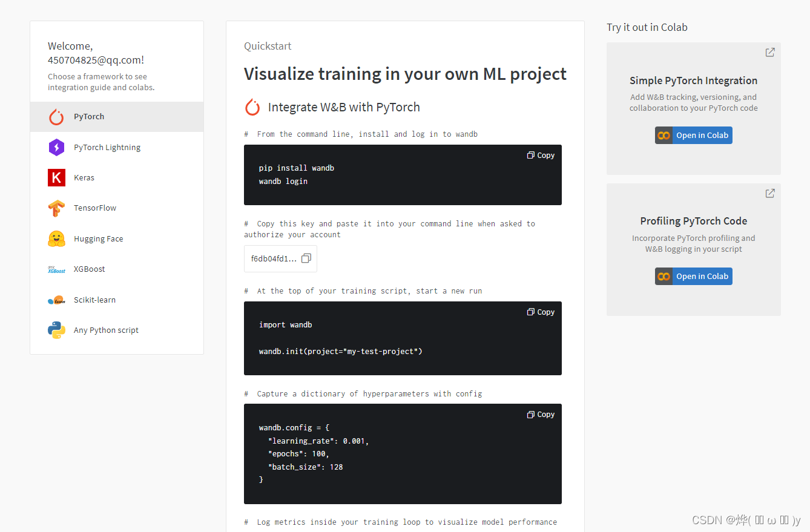Click the 'Quickstart' label above the heading
Image resolution: width=810 pixels, height=532 pixels.
pyautogui.click(x=268, y=46)
